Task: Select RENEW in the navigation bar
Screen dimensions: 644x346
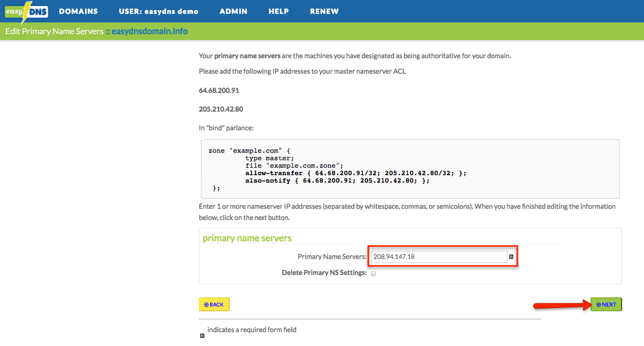Action: tap(324, 11)
